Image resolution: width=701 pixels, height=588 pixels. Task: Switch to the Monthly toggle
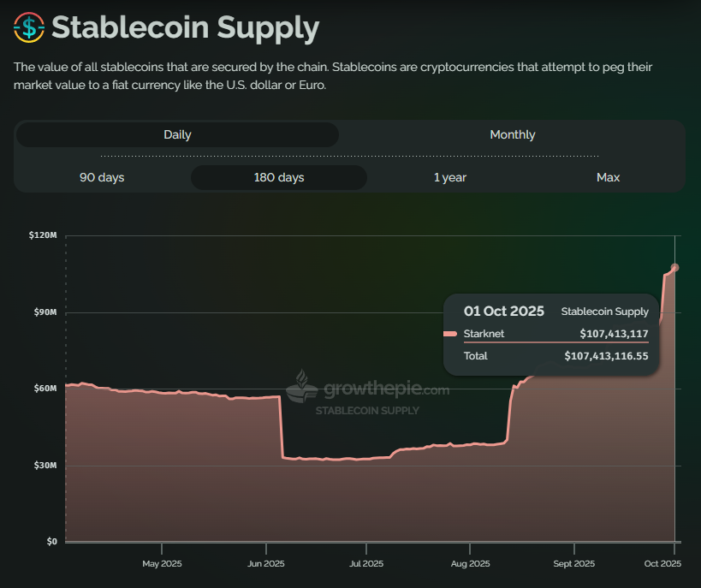pyautogui.click(x=512, y=134)
